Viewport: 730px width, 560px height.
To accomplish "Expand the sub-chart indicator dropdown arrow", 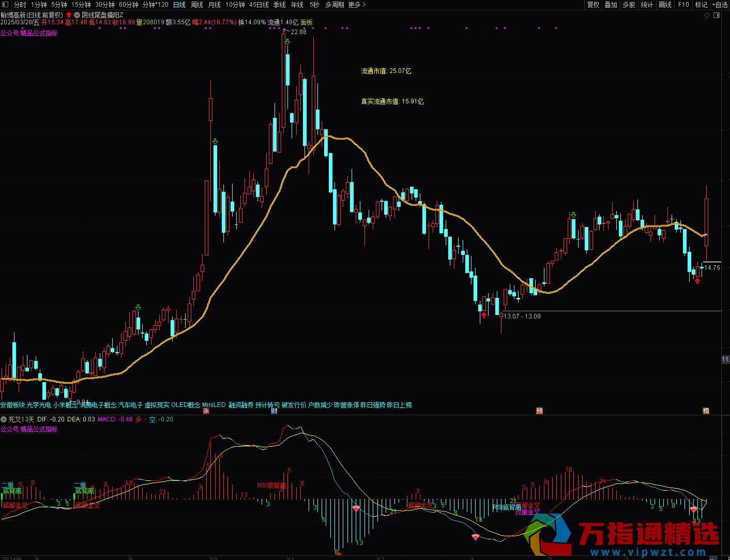I will coord(4,419).
